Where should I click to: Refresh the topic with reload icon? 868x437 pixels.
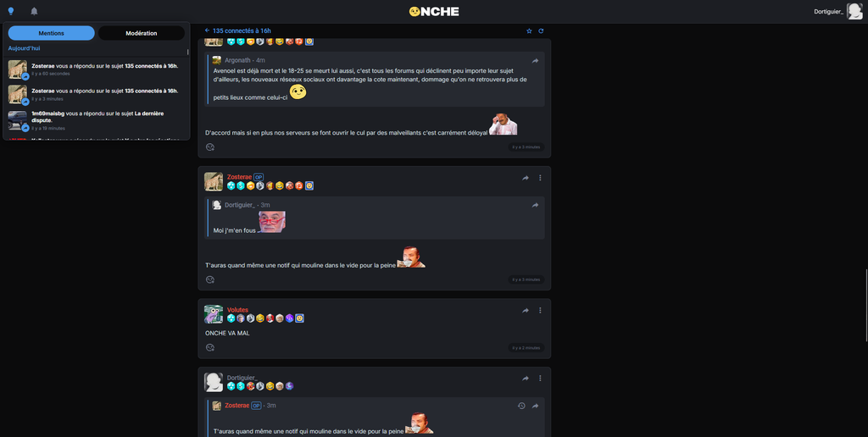pyautogui.click(x=541, y=31)
